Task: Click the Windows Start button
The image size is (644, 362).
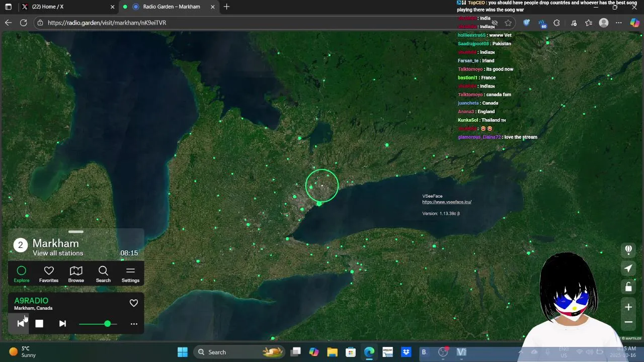Action: (183, 352)
